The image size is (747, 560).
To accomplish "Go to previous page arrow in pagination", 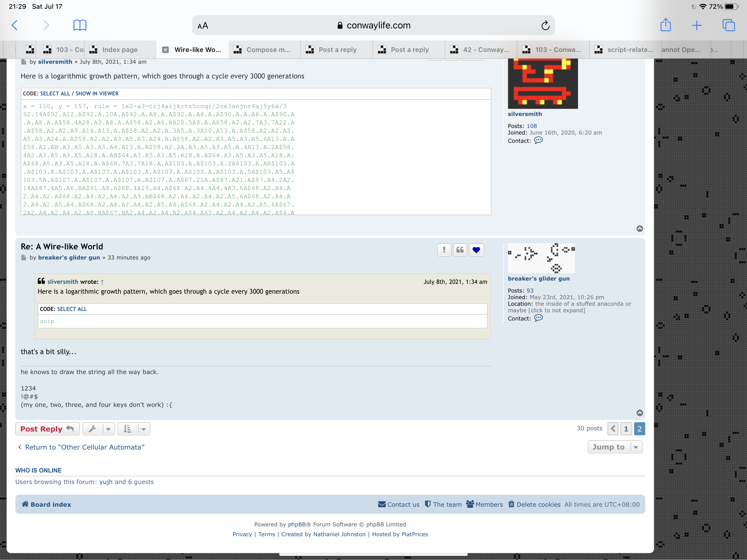I will click(613, 428).
